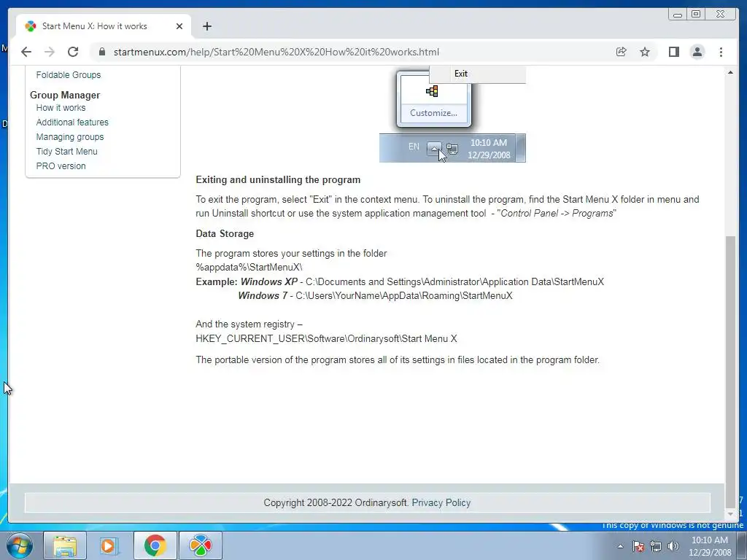Switch to Chrome in the taskbar
This screenshot has height=560, width=747.
click(155, 545)
